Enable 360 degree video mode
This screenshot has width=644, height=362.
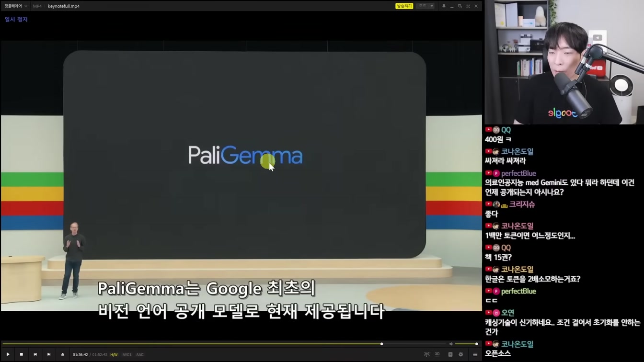point(426,354)
